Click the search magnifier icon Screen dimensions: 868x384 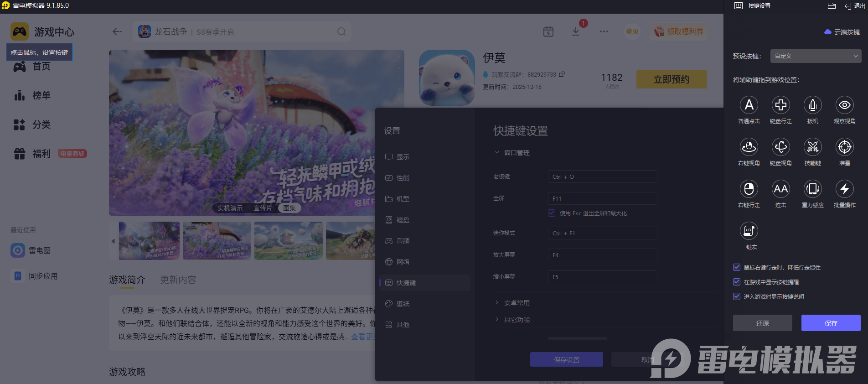341,31
